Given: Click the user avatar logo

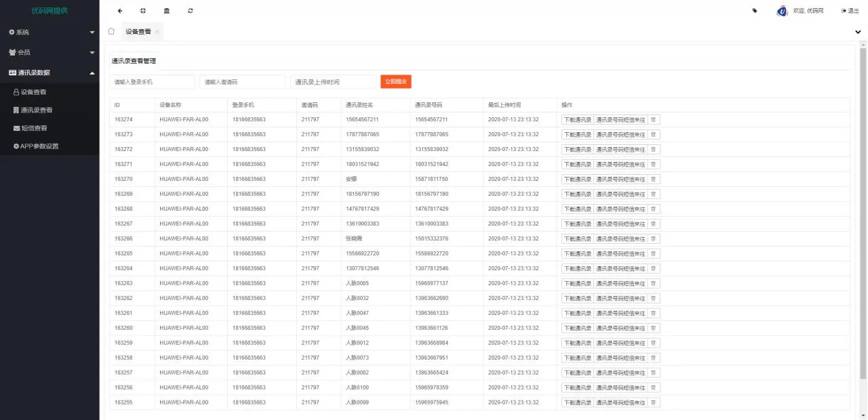Looking at the screenshot, I should click(x=782, y=11).
